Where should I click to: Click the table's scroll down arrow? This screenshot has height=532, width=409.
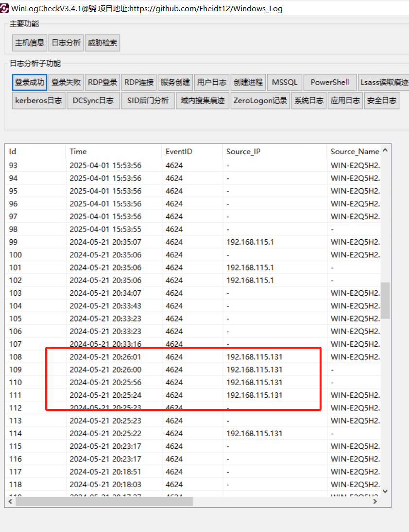point(385,491)
